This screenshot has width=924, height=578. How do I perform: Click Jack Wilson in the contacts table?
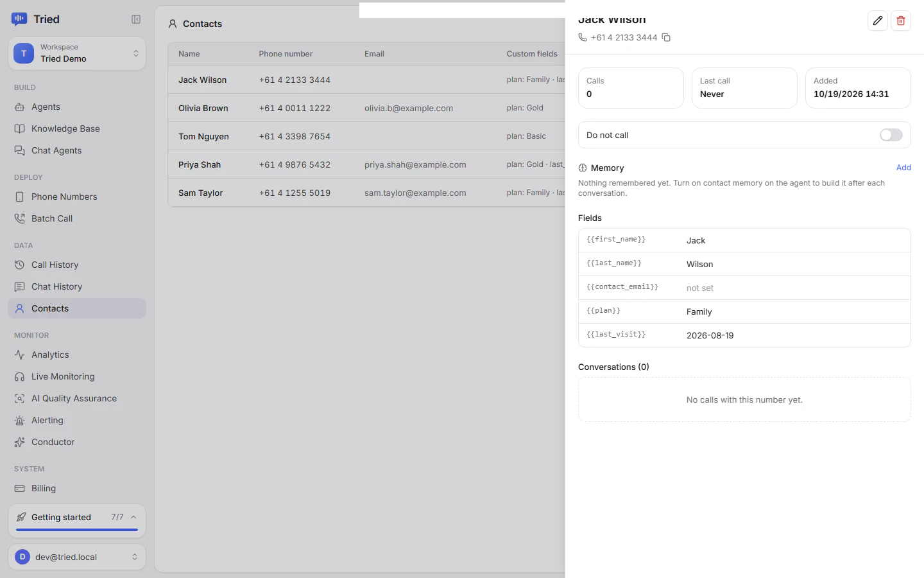202,80
